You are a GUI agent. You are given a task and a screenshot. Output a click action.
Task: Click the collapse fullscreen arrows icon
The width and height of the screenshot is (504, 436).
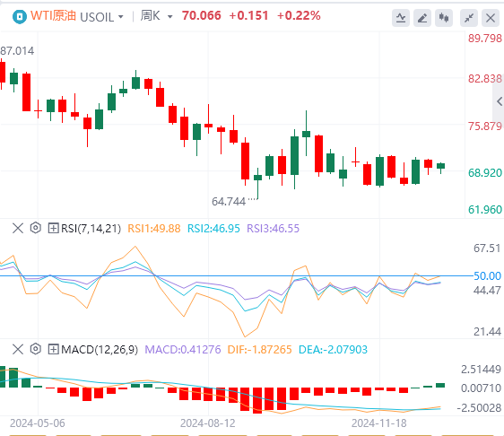[x=469, y=18]
